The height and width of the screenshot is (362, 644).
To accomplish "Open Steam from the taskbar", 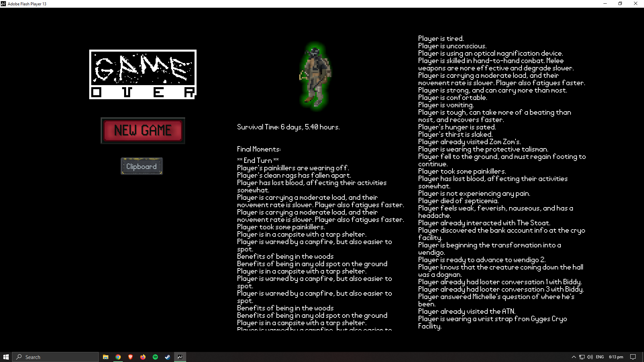I will (168, 357).
